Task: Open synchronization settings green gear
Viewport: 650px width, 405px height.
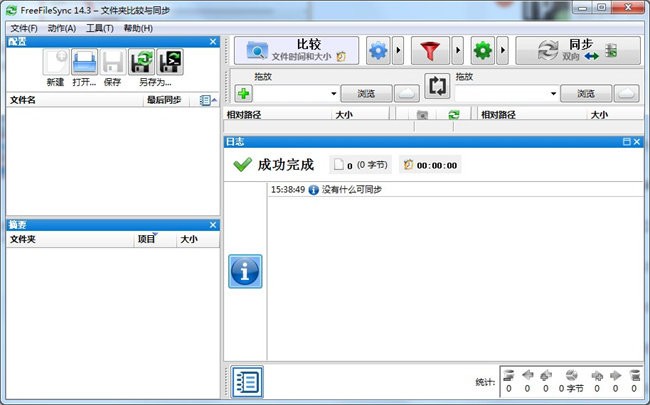Action: (483, 51)
